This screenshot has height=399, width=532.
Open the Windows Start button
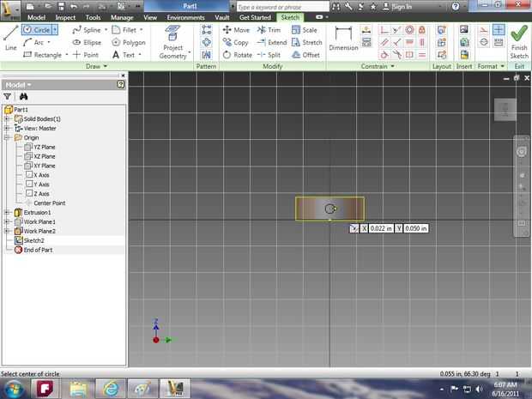click(x=14, y=389)
